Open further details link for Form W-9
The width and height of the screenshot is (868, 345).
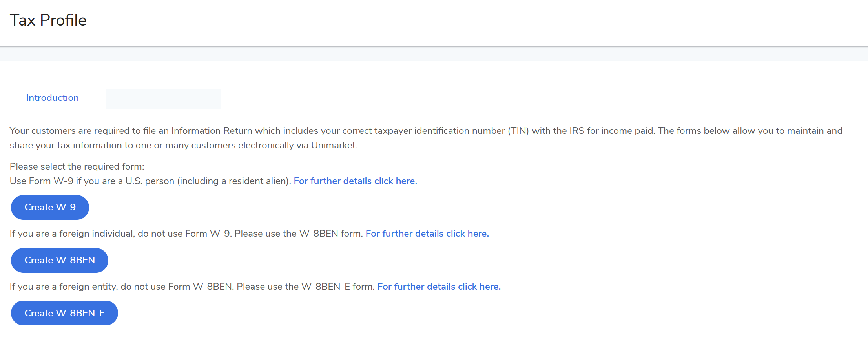[x=355, y=181]
